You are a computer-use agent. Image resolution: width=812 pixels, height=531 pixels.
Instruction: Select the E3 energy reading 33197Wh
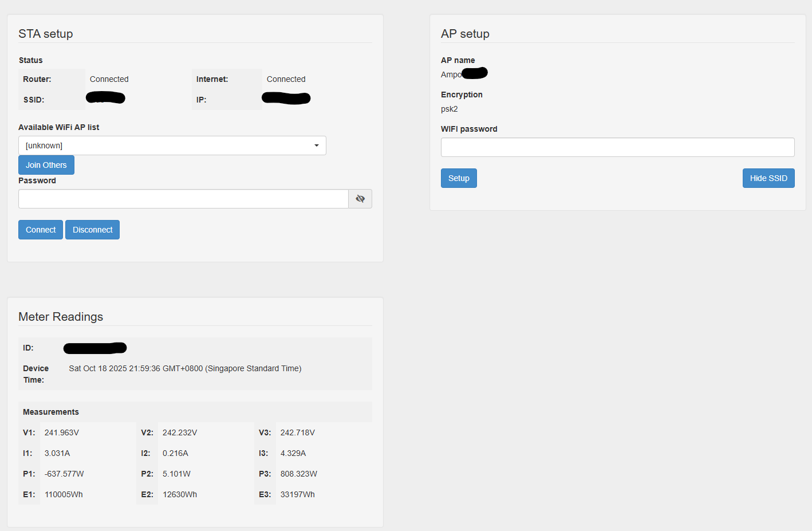pos(297,494)
